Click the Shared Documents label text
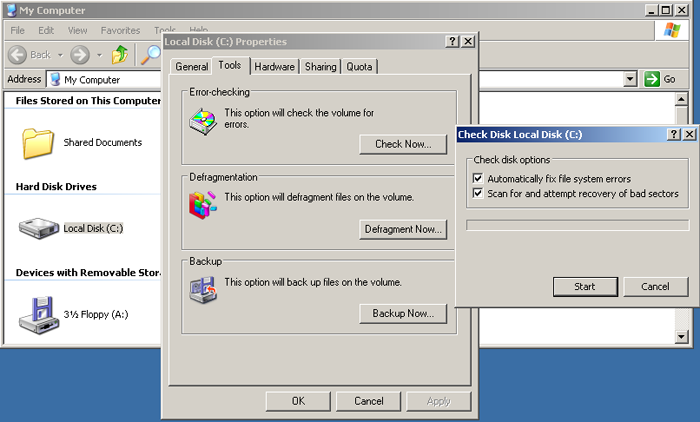 tap(103, 142)
